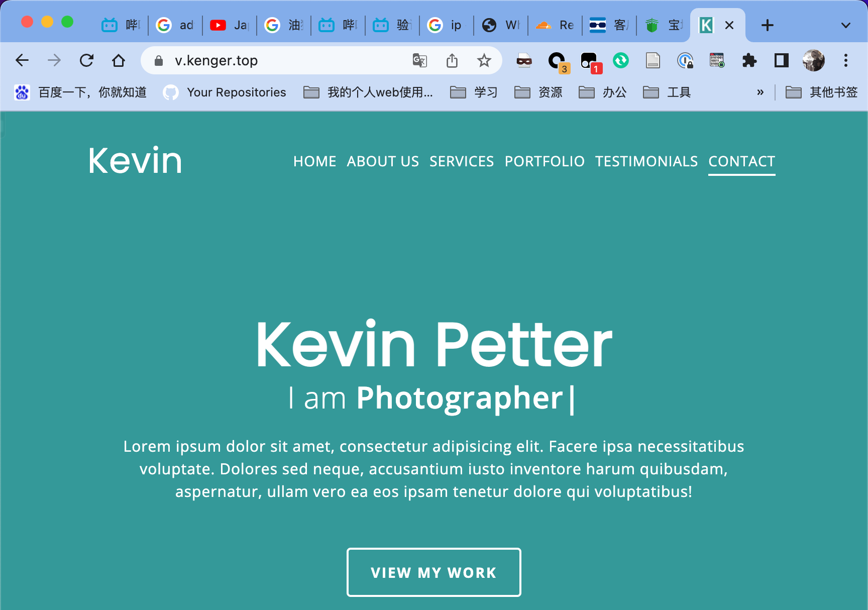Viewport: 868px width, 610px height.
Task: View site security via the padlock icon
Action: pos(159,60)
